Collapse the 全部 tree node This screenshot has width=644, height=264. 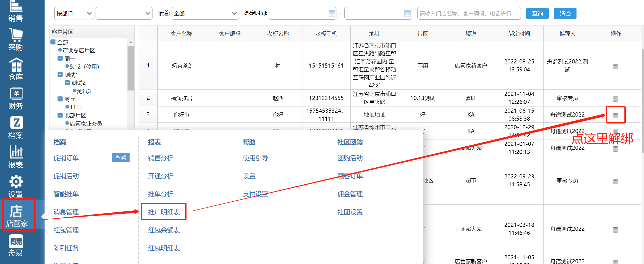(x=53, y=42)
